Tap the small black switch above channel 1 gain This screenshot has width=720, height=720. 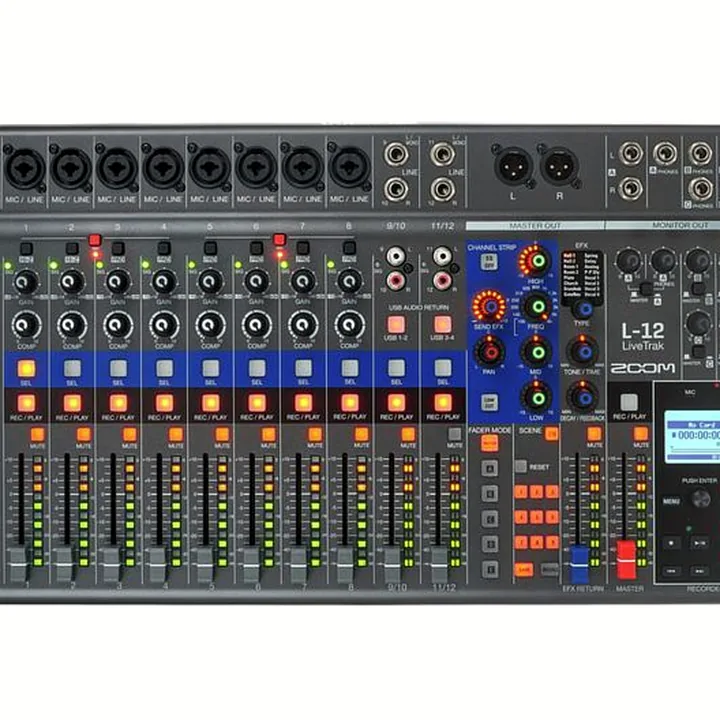pos(26,249)
